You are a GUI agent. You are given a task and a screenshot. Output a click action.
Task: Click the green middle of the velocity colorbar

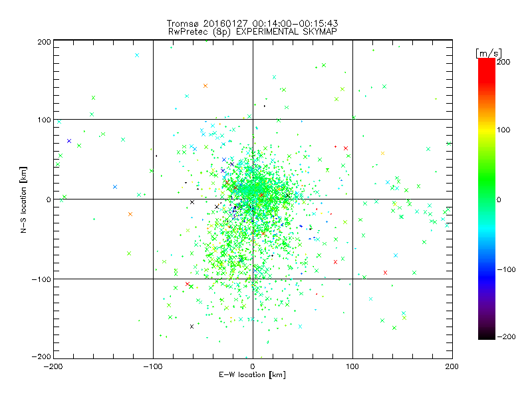[x=487, y=199]
